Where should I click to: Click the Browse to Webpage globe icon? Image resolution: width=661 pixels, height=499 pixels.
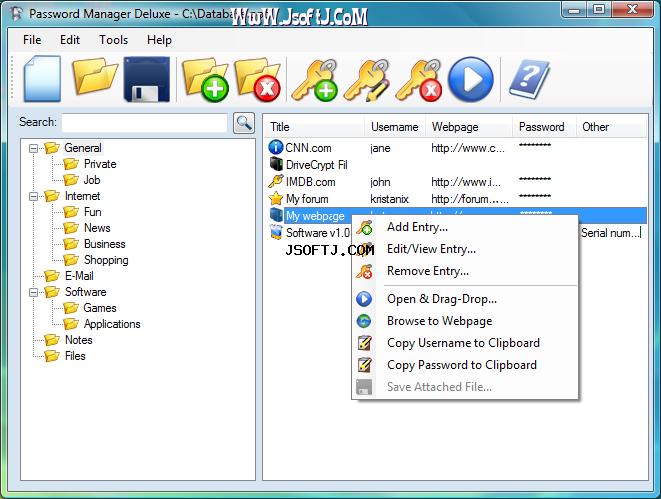[x=364, y=321]
